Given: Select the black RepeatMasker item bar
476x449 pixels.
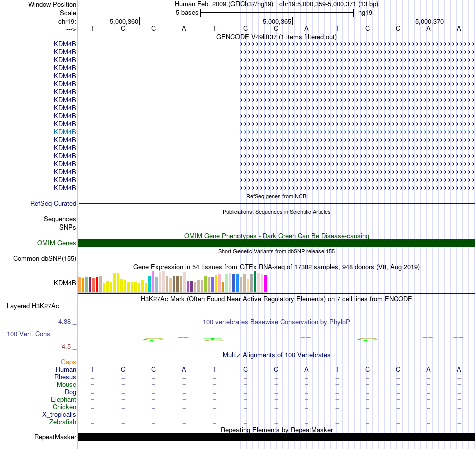Looking at the screenshot, I should [x=277, y=437].
